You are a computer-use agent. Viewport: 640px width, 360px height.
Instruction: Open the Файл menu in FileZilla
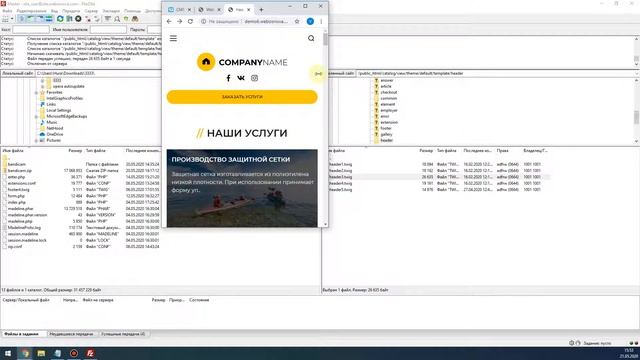pyautogui.click(x=7, y=11)
